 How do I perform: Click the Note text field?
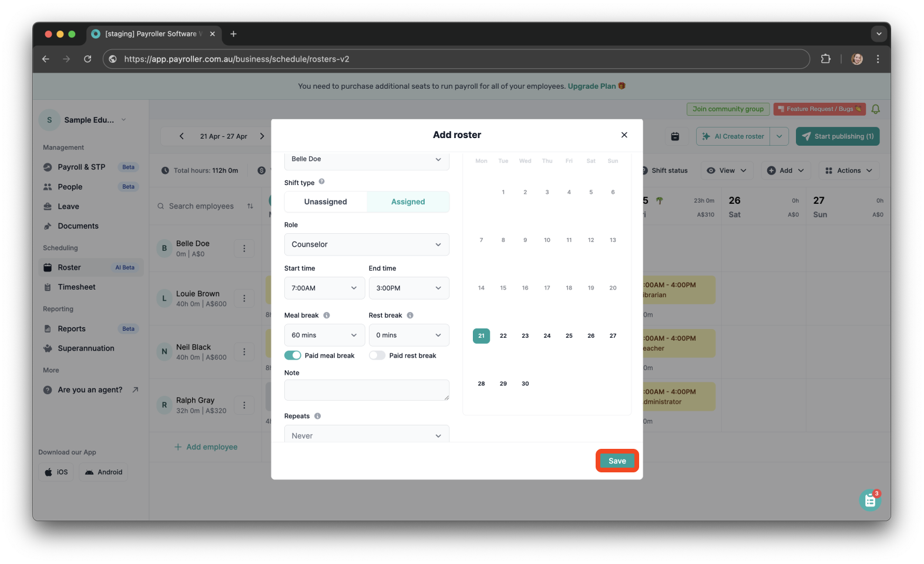367,390
